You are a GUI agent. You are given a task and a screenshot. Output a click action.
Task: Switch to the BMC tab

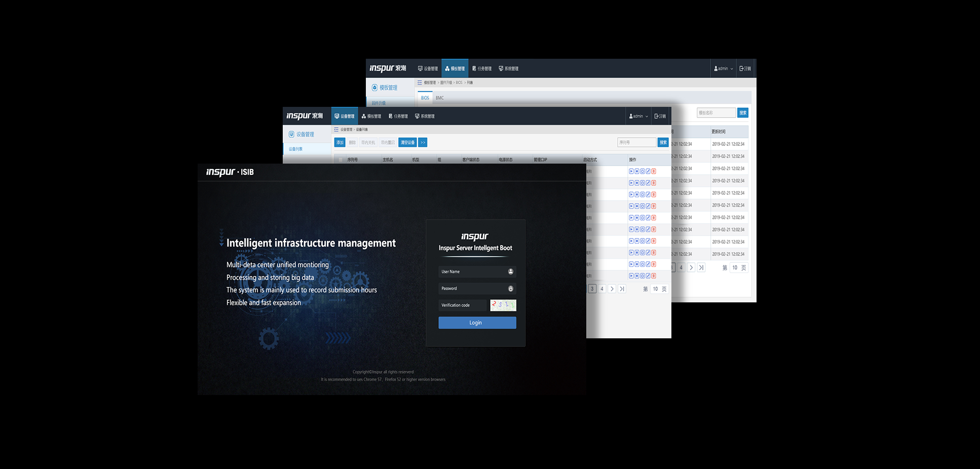pos(439,98)
